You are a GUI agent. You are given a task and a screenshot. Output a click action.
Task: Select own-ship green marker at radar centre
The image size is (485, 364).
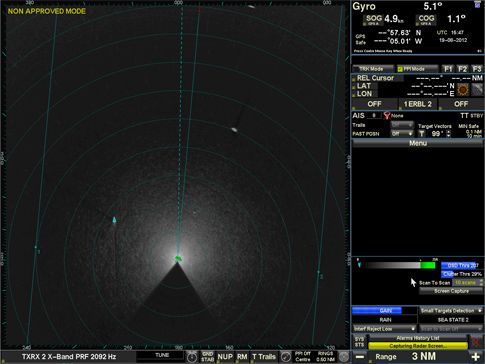point(178,258)
